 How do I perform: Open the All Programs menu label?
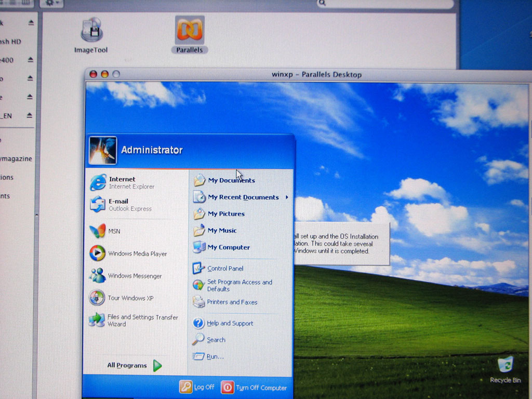127,365
